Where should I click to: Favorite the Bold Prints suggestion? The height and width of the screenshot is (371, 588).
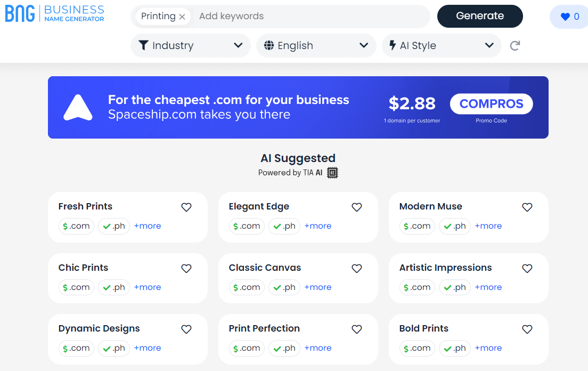527,329
